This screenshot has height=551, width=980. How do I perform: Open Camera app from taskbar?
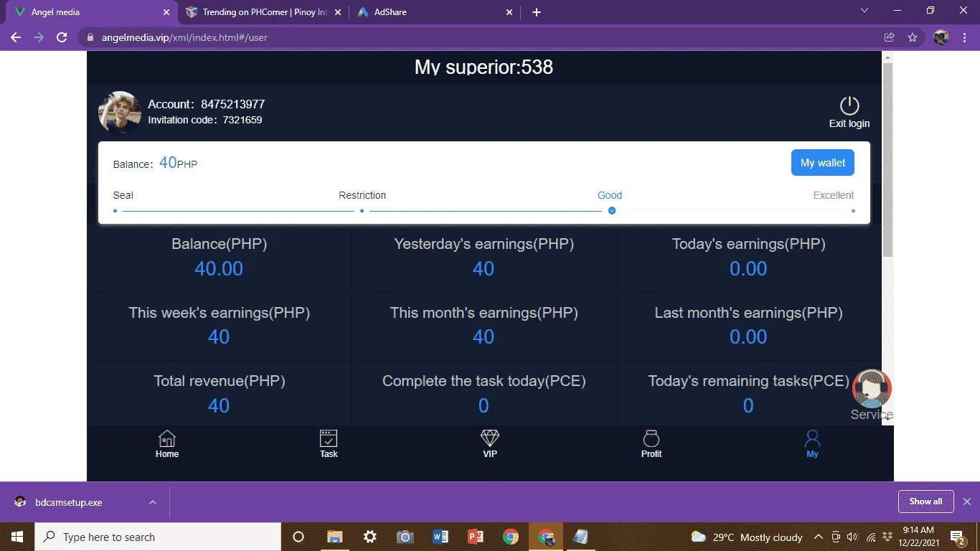[x=405, y=537]
